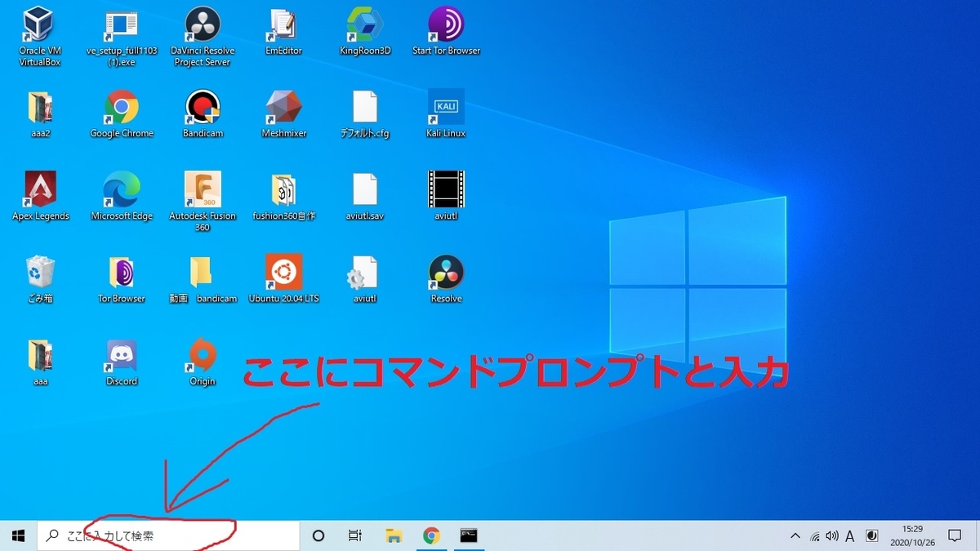Select the ごみ箱 recycle bin
Screen dimensions: 980x551
click(x=40, y=280)
